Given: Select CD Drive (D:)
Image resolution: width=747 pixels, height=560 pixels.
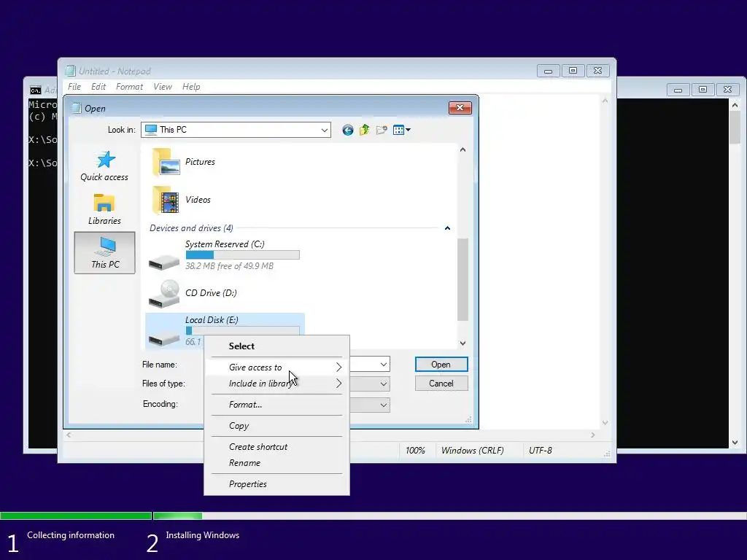Looking at the screenshot, I should [193, 293].
